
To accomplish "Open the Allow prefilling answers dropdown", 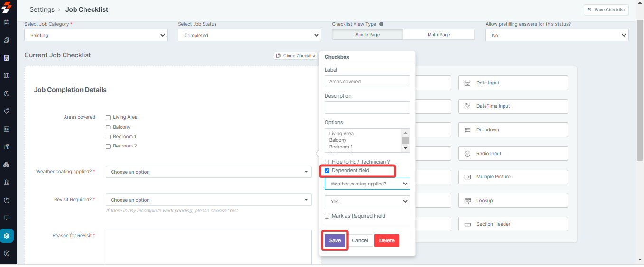I will 557,35.
